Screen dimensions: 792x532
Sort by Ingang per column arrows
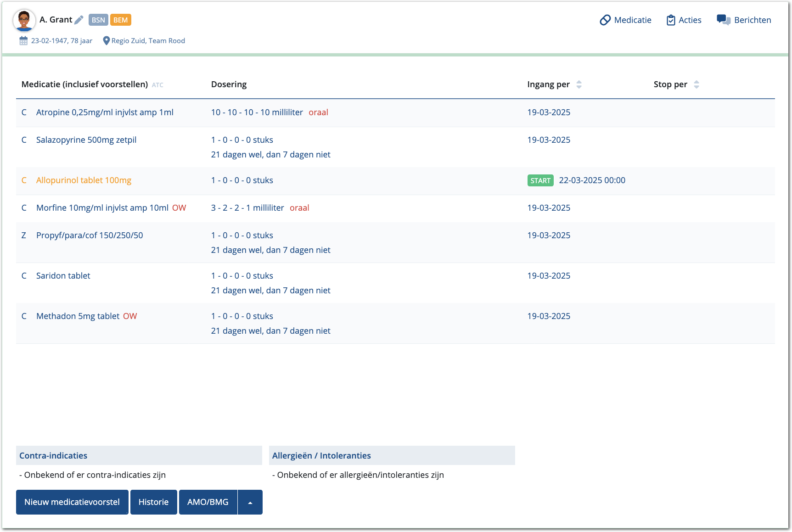[x=579, y=84]
